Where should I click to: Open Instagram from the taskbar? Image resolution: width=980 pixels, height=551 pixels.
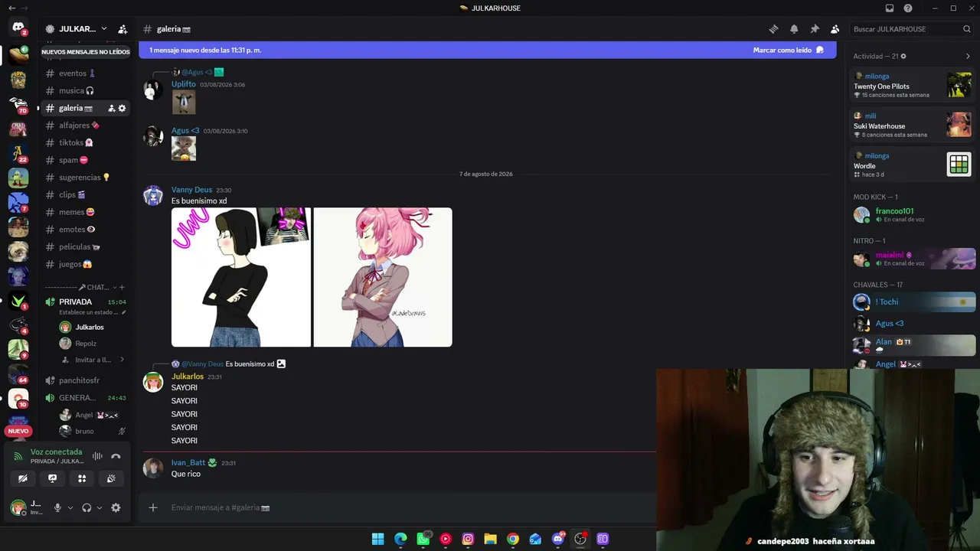[x=468, y=539]
